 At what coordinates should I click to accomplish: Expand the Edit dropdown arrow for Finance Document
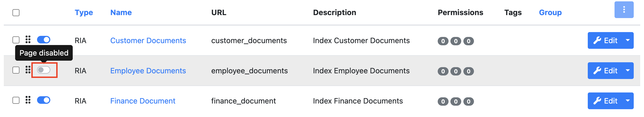[628, 101]
